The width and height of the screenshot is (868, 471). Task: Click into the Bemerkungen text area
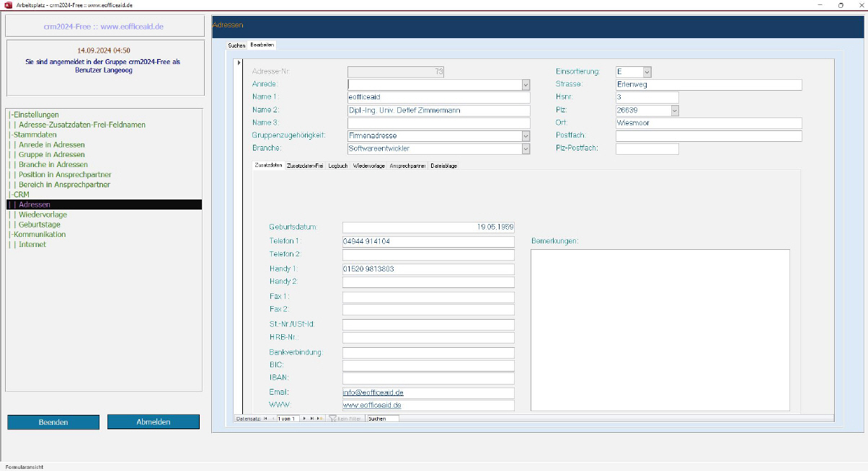coord(660,329)
